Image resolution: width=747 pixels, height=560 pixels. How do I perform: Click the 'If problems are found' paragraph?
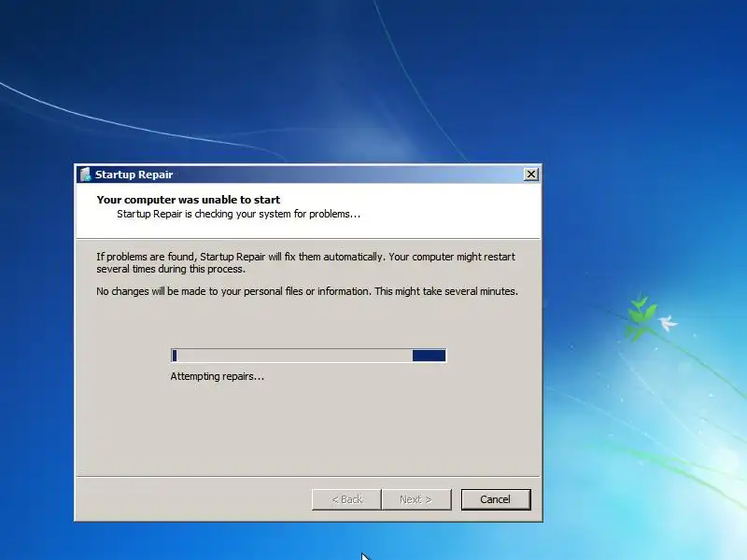pos(306,262)
